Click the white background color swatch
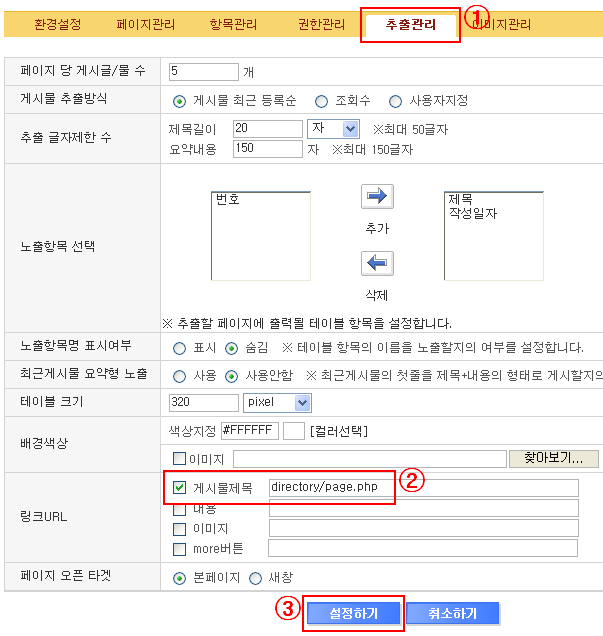The height and width of the screenshot is (636, 603). click(293, 431)
